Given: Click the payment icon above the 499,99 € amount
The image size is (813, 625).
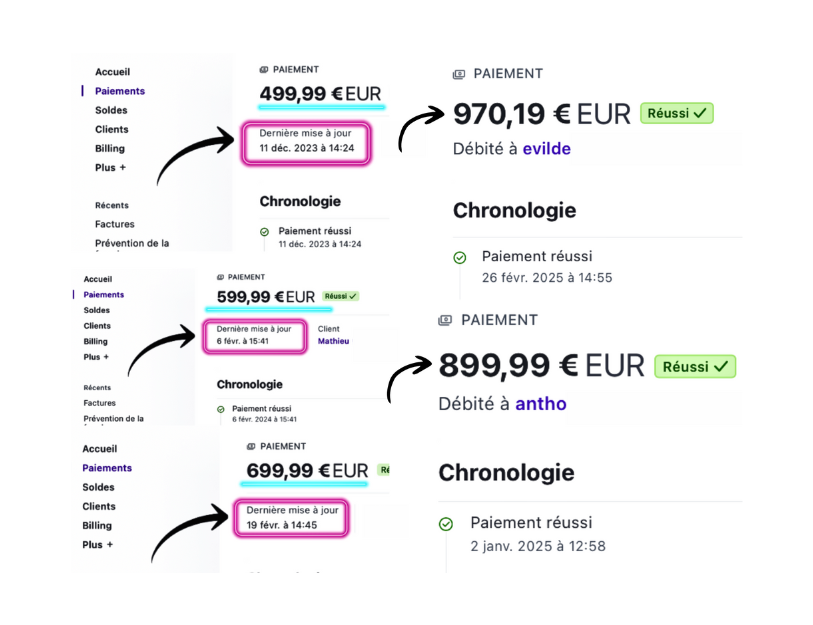Looking at the screenshot, I should [264, 70].
